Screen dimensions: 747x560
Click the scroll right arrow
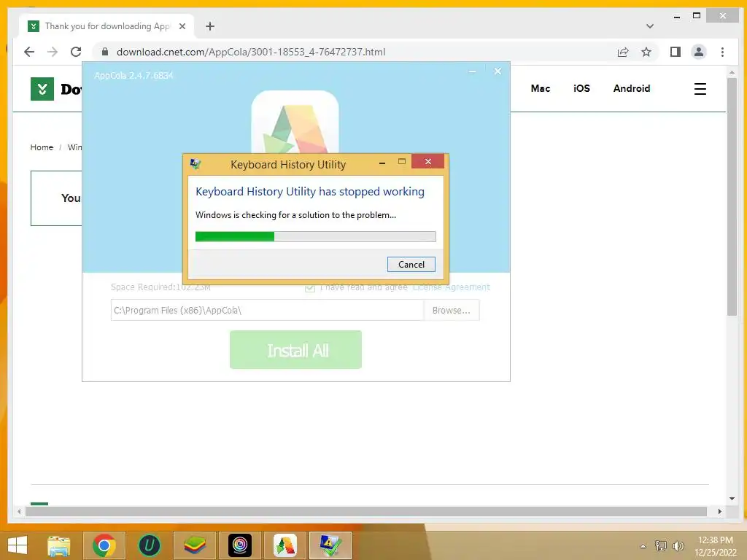pyautogui.click(x=719, y=511)
